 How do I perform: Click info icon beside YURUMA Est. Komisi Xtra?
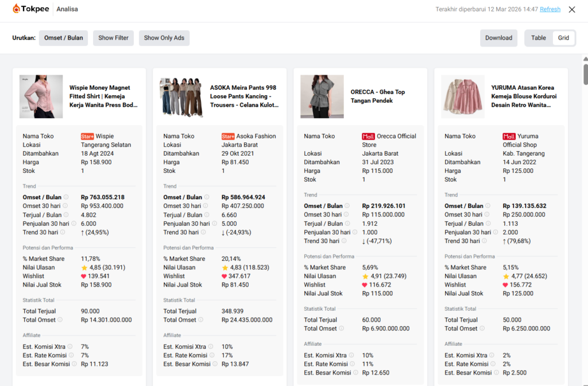pos(493,356)
